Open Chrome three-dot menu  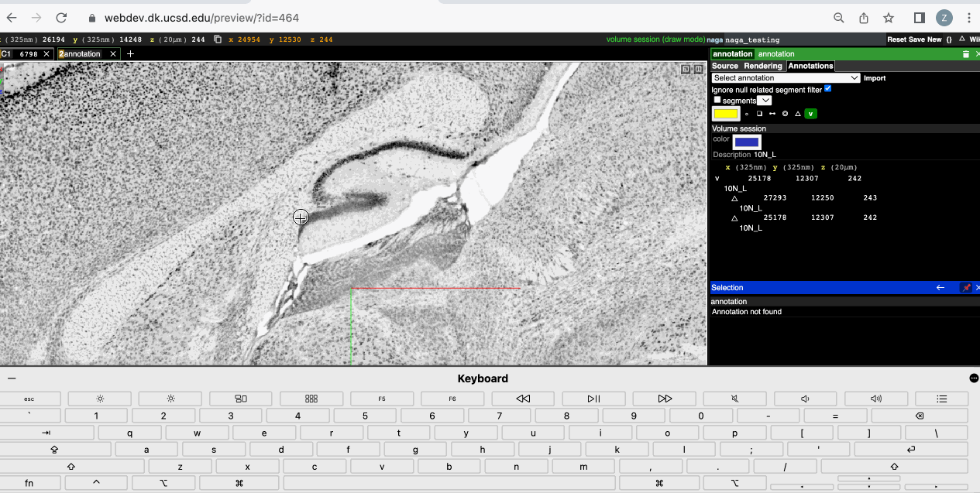[x=969, y=18]
